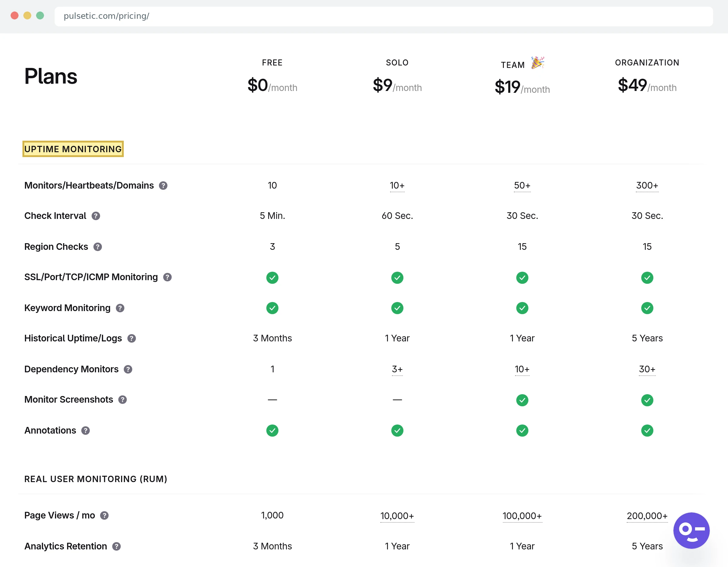This screenshot has height=567, width=728.
Task: Click the 3 Months Historical Uptime/Logs value
Action: pos(272,338)
